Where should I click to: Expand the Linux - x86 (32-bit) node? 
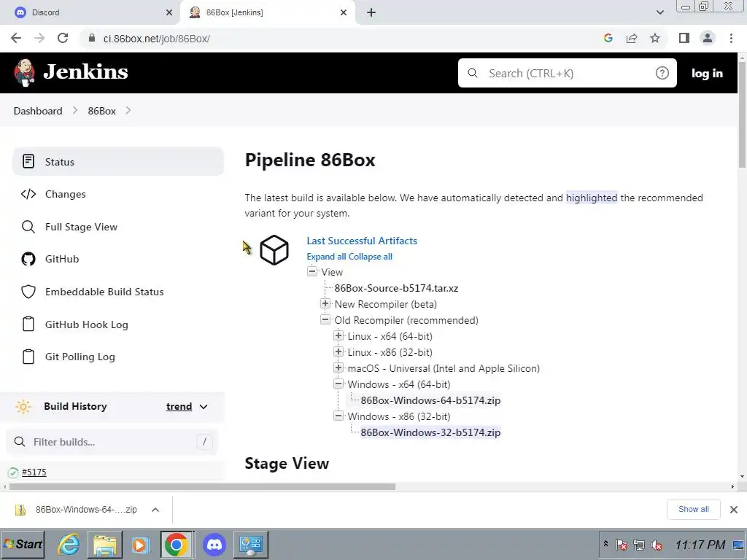point(338,352)
